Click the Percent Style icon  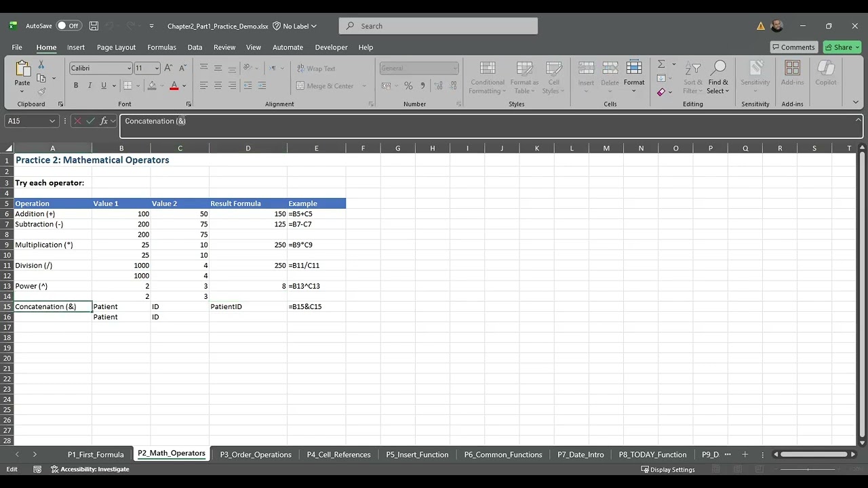click(408, 85)
